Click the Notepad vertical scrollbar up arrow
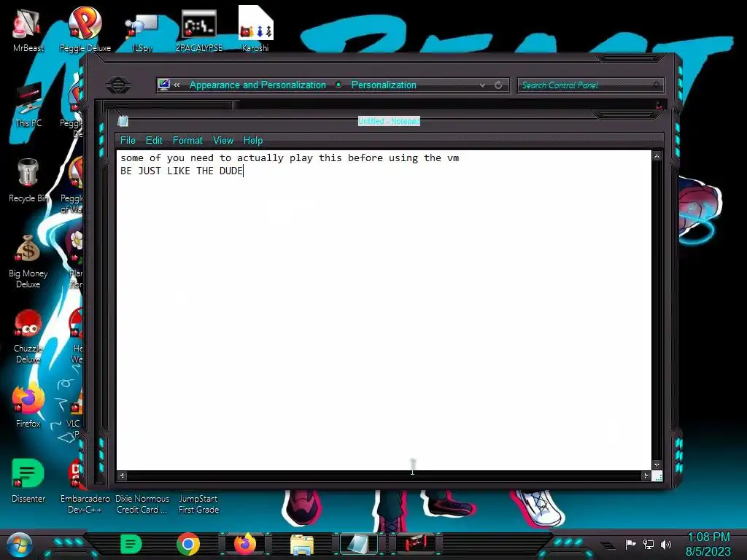747x560 pixels. [657, 156]
